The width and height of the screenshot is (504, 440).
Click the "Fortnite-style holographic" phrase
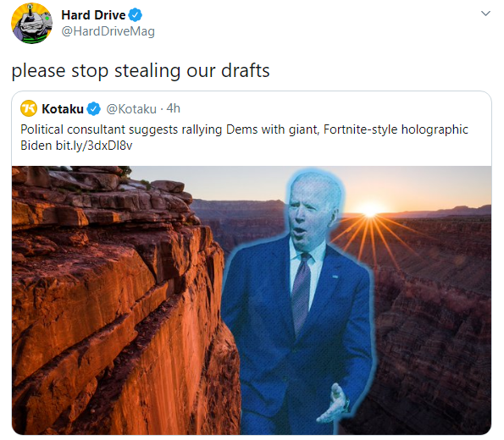(396, 129)
